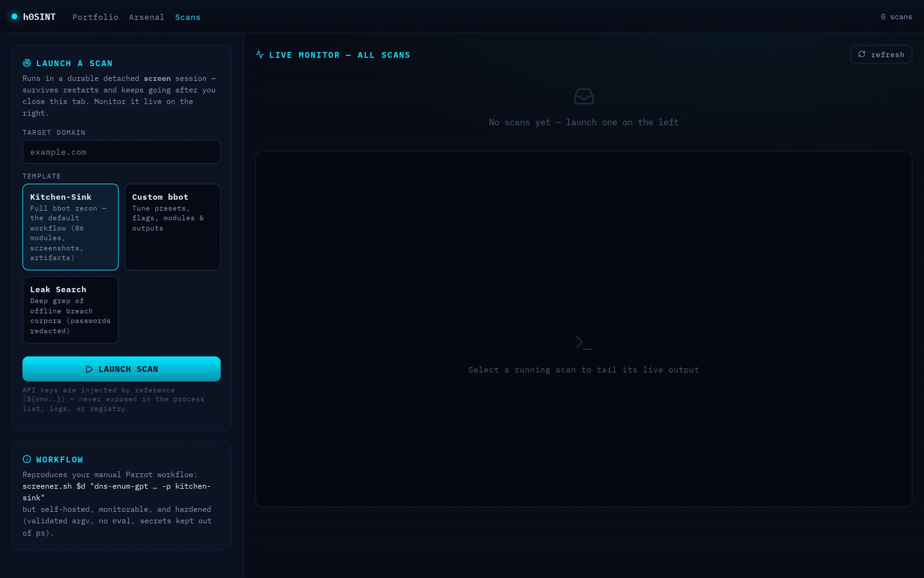Viewport: 924px width, 578px height.
Task: Click the inbox tray icon above No scans yet
Action: click(x=584, y=96)
